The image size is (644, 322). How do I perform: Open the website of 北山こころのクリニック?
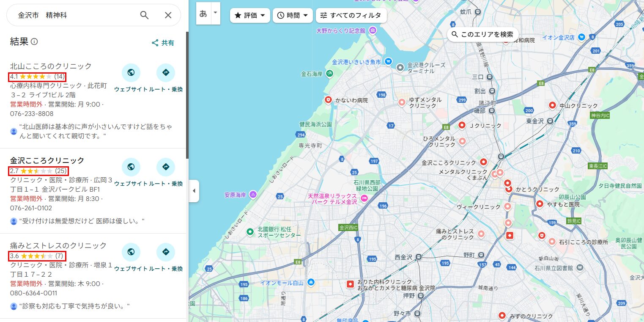131,73
